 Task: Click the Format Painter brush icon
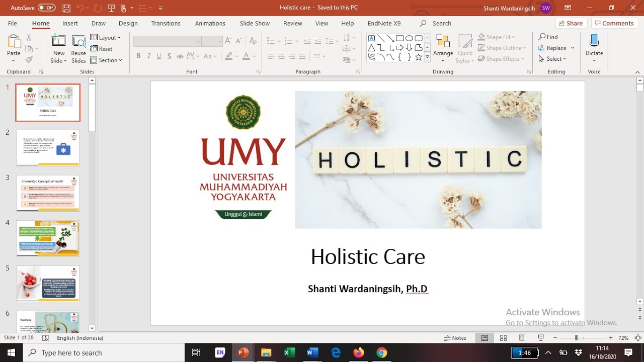click(x=29, y=59)
